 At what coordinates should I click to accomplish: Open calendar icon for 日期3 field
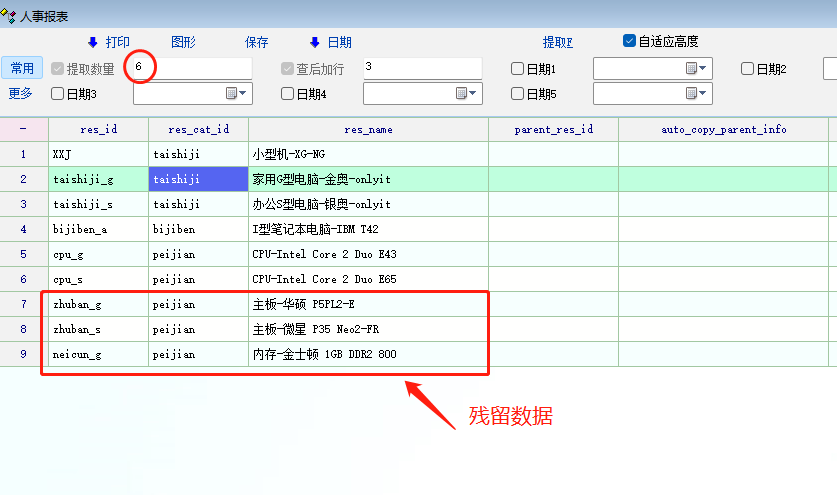click(x=232, y=94)
